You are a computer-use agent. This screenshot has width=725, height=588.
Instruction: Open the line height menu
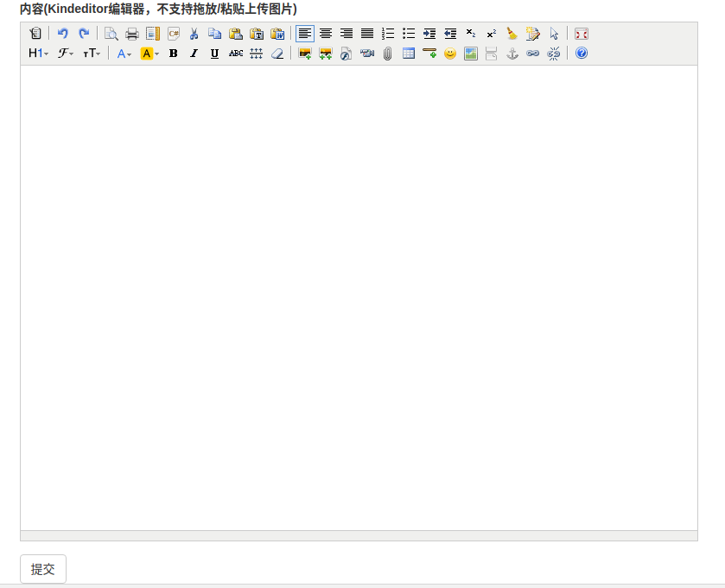pyautogui.click(x=257, y=54)
